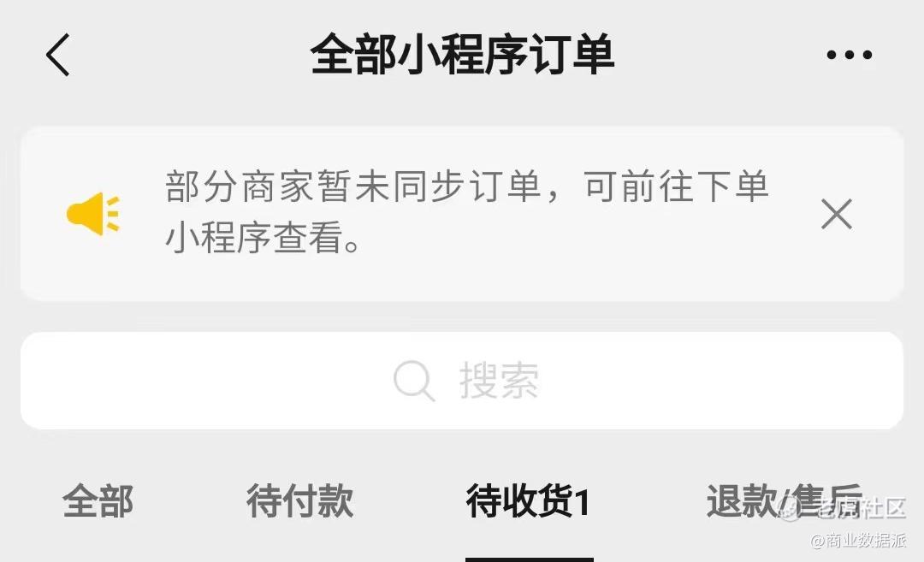The width and height of the screenshot is (924, 562).
Task: Tap the 全部小程序订单 page title
Action: click(463, 54)
